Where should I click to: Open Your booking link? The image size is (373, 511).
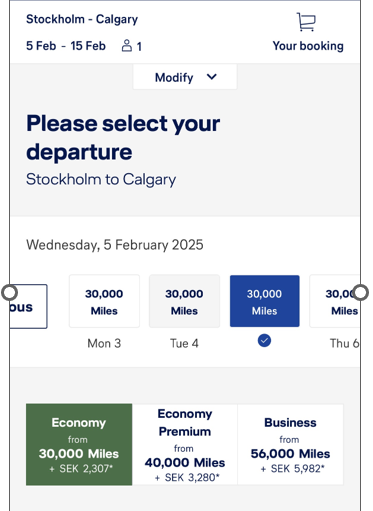[308, 46]
